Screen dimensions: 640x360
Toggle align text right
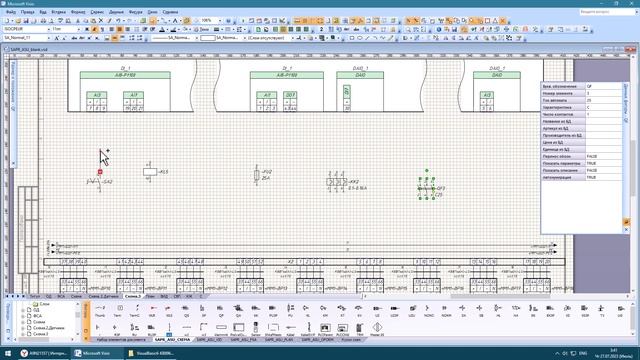[127, 29]
